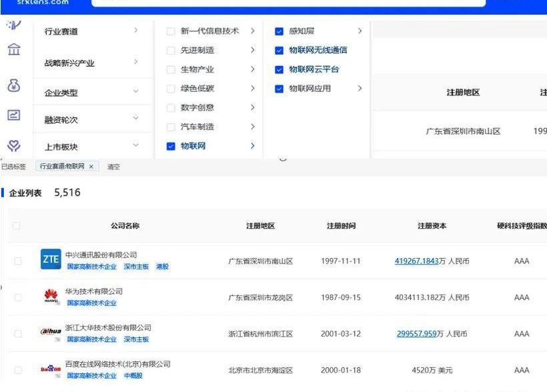Image resolution: width=547 pixels, height=392 pixels.
Task: Expand the 战略新兴产业 filter arrow
Action: click(135, 62)
